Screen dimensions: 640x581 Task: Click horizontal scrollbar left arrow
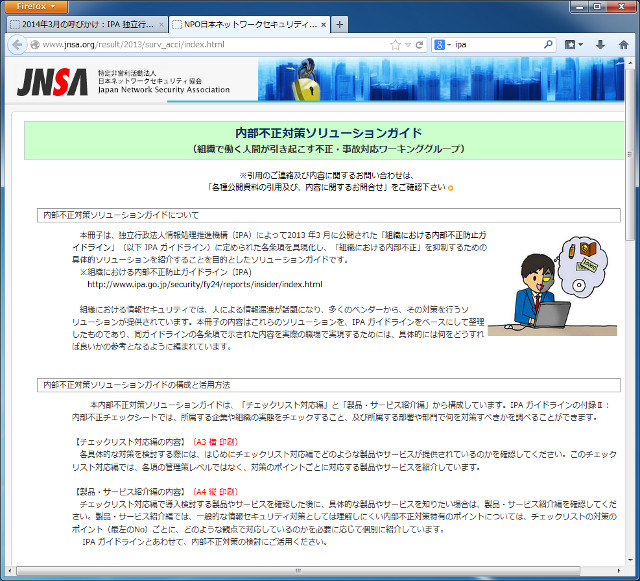(x=9, y=571)
